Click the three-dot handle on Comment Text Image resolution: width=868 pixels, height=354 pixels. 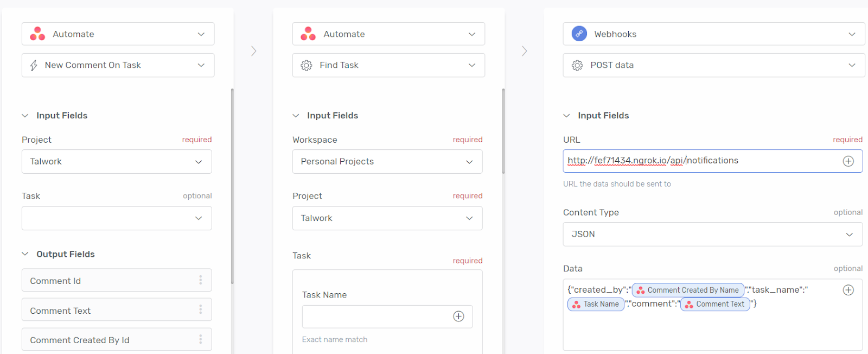[200, 309]
